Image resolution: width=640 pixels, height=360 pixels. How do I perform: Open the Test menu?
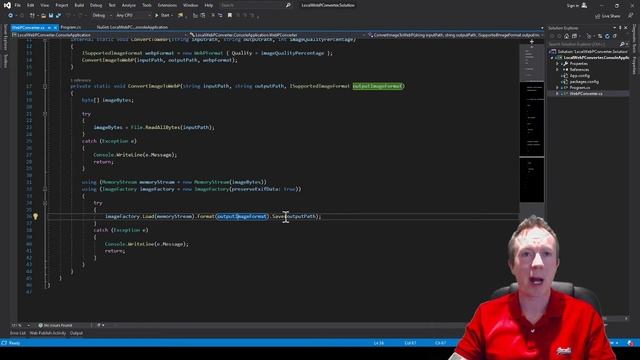click(112, 5)
